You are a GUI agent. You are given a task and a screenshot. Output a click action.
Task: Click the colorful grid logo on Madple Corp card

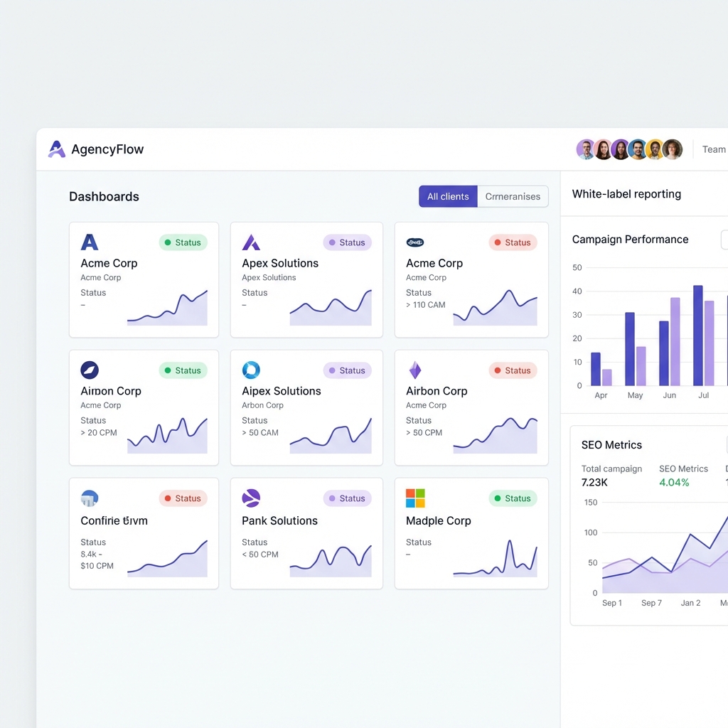[x=415, y=498]
